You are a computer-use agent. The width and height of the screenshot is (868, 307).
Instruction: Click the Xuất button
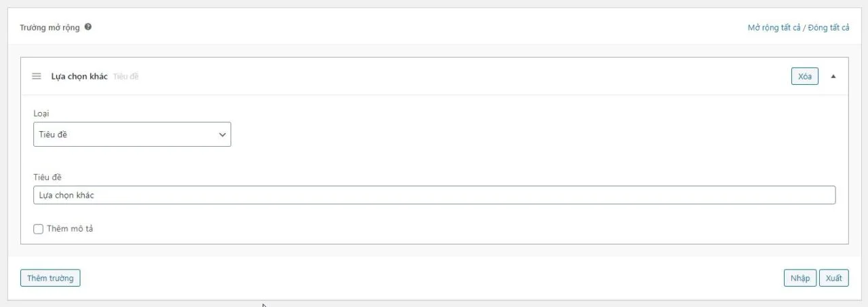pos(834,278)
